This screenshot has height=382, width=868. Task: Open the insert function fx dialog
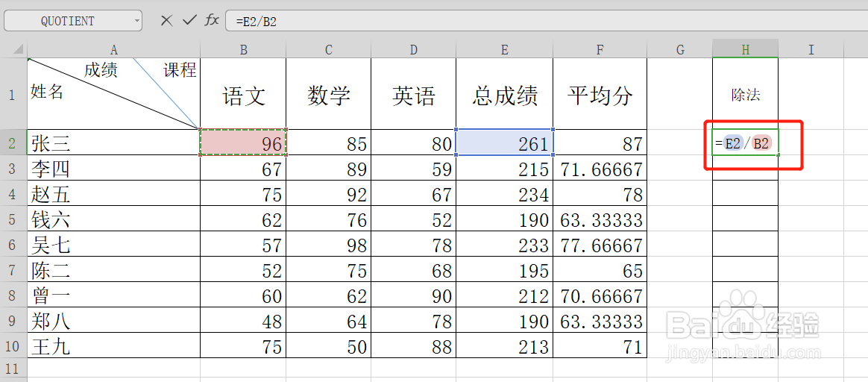click(212, 21)
